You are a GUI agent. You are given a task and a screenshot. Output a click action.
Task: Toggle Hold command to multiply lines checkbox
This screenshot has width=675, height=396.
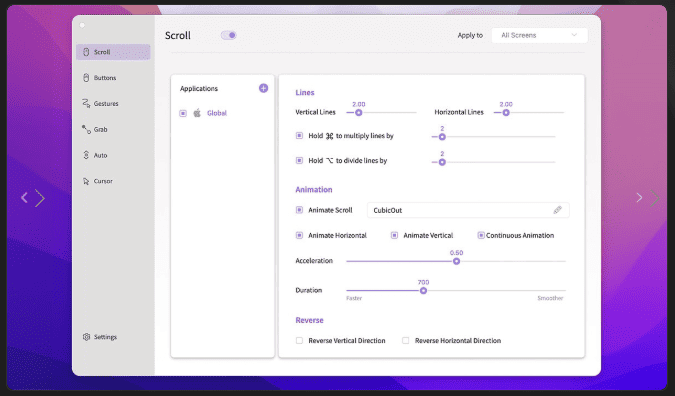(299, 136)
